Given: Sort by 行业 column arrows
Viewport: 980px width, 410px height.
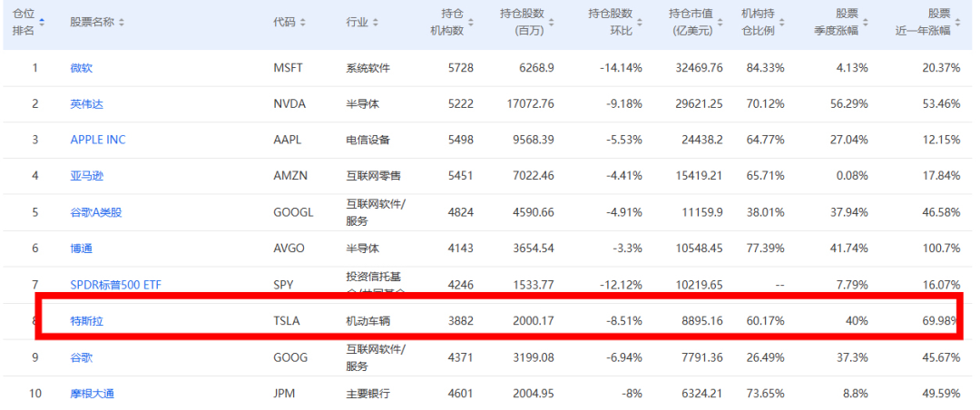Looking at the screenshot, I should 376,22.
